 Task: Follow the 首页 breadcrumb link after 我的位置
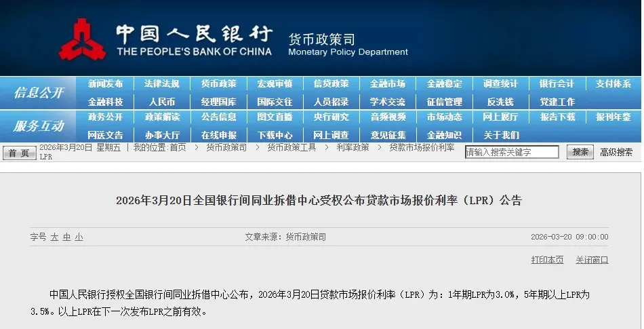point(178,147)
